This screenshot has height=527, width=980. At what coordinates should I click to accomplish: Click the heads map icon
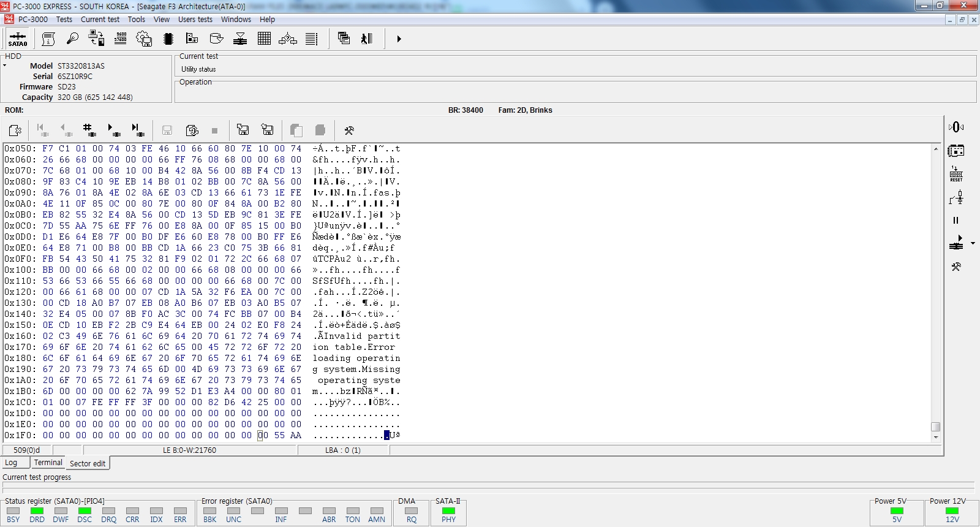pyautogui.click(x=240, y=39)
